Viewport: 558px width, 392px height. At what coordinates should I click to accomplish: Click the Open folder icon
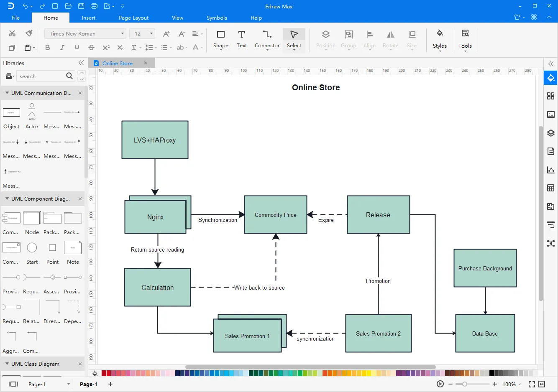pyautogui.click(x=68, y=6)
